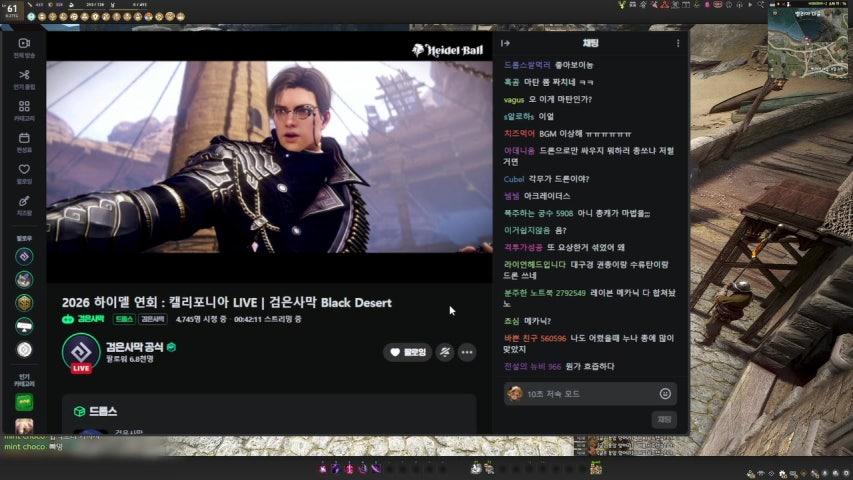
Task: Open 검은사막 공식 channel avatar with LIVE badge
Action: tap(81, 353)
